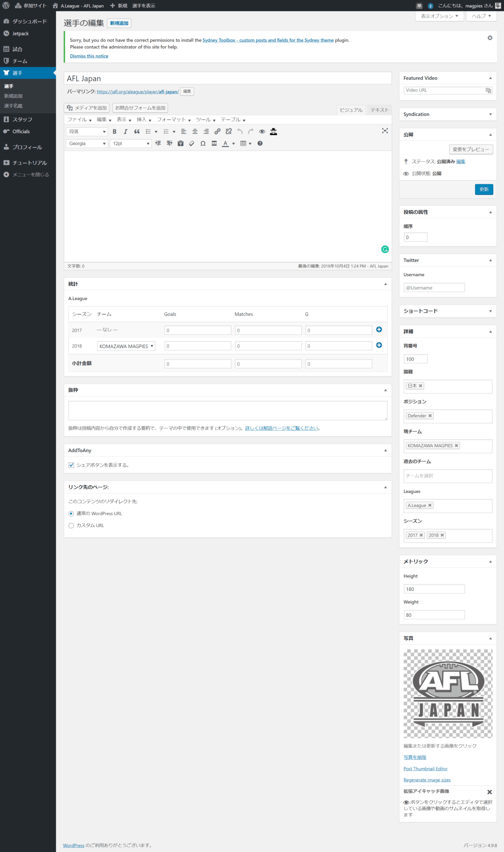Insert a blockquote in the editor
504x852 pixels.
point(137,132)
